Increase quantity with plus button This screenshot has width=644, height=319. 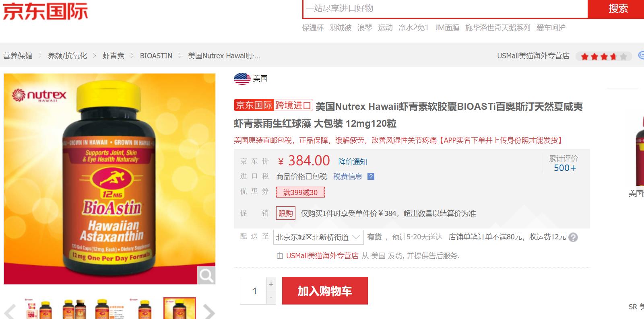pyautogui.click(x=271, y=284)
